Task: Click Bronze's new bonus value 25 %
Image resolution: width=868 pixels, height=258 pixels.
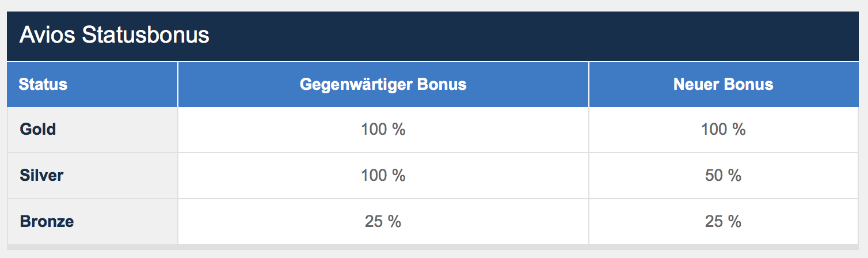Action: click(x=723, y=221)
